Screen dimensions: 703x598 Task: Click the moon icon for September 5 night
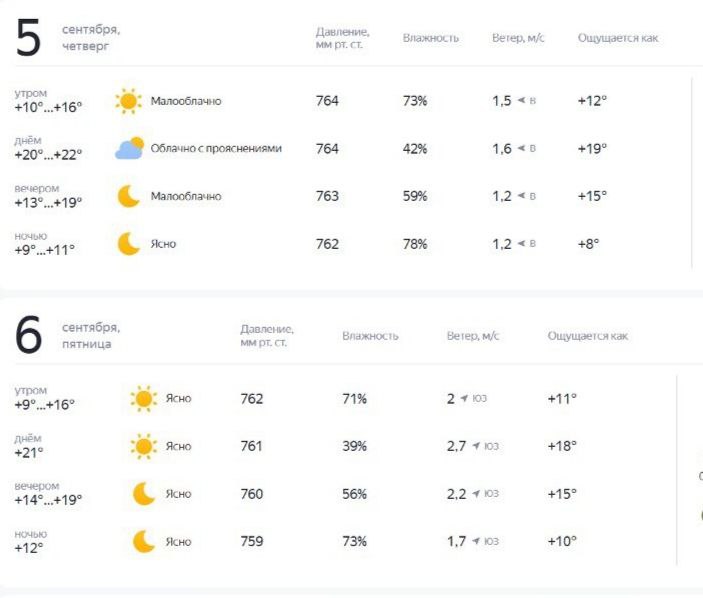click(129, 244)
